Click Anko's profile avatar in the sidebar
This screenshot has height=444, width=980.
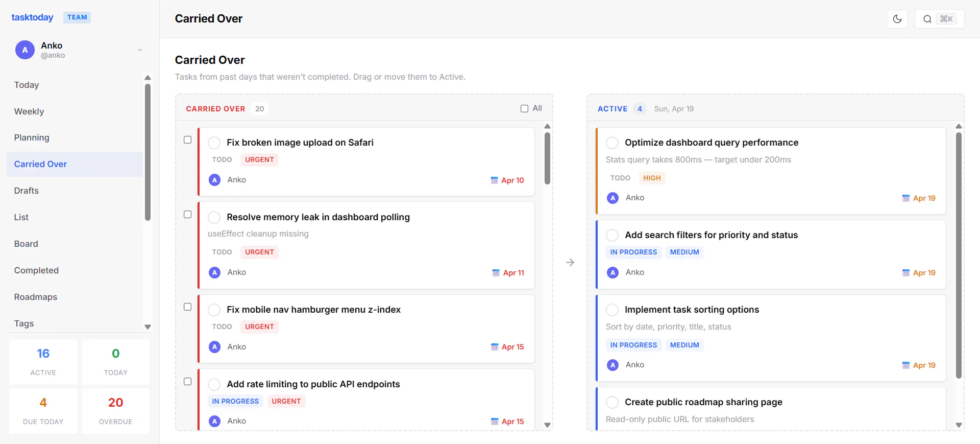25,50
